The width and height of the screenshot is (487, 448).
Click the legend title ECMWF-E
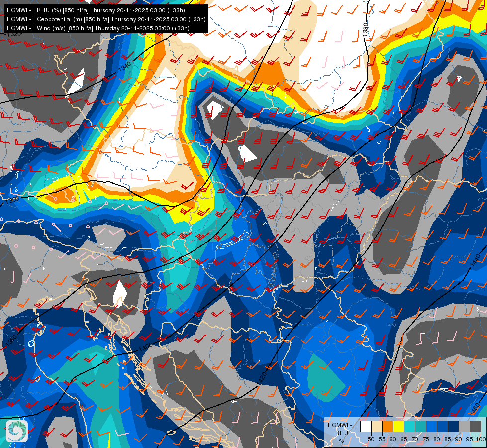(342, 425)
